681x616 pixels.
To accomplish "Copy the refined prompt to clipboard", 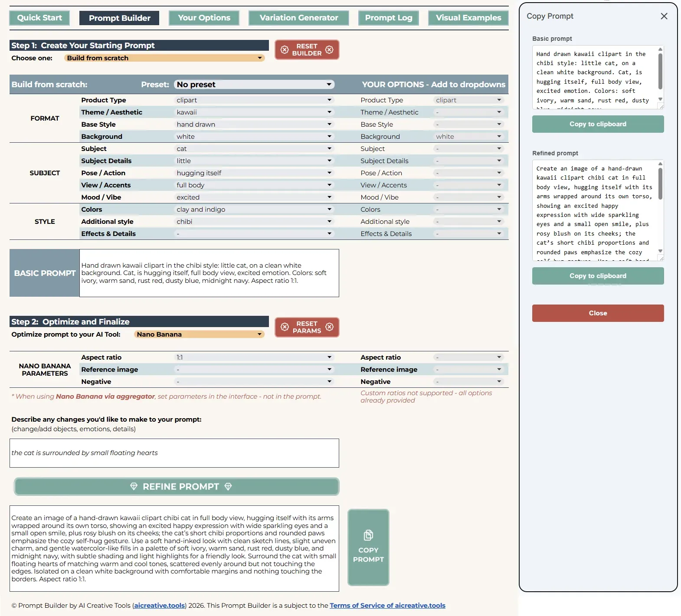I will 598,276.
